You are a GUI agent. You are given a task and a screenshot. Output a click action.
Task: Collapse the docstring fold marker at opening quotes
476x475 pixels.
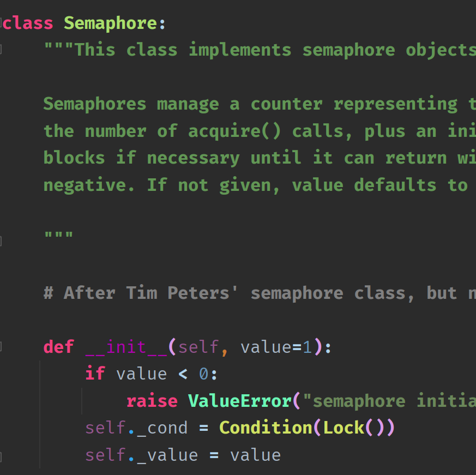(x=1, y=50)
